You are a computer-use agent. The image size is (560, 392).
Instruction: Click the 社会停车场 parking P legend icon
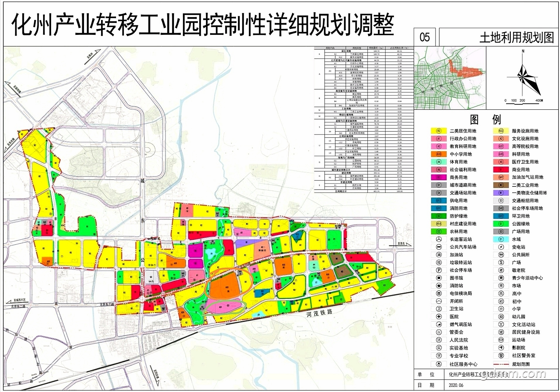tap(439, 270)
